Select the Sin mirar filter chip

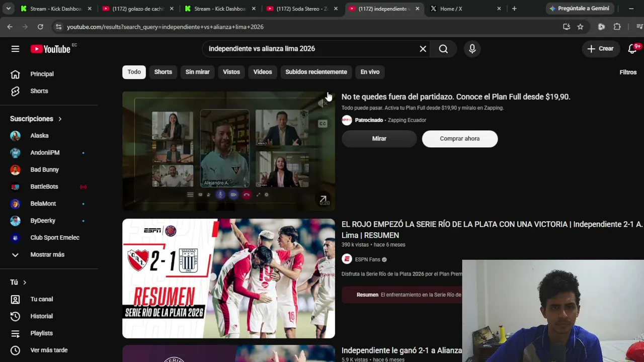click(197, 72)
